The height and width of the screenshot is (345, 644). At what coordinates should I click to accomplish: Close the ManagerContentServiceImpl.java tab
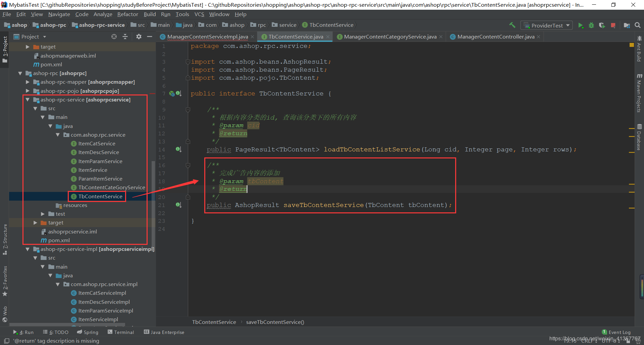252,37
